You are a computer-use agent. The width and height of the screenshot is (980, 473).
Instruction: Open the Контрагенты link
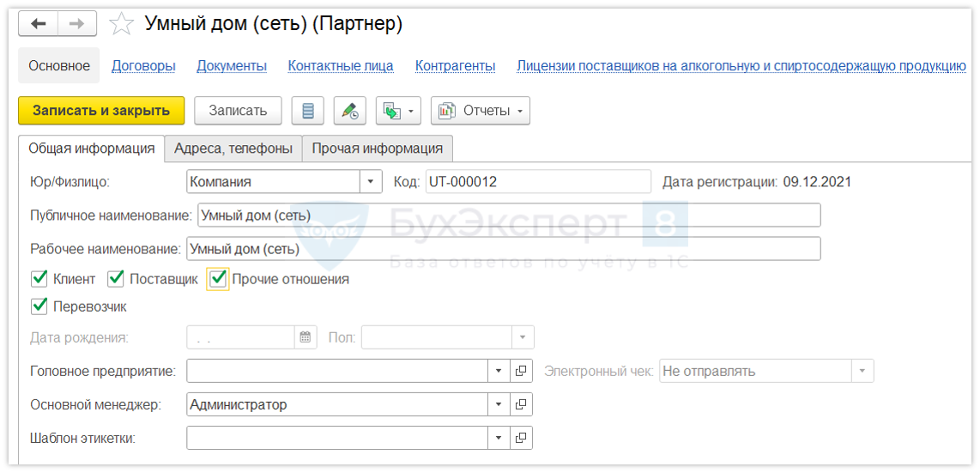pyautogui.click(x=456, y=65)
